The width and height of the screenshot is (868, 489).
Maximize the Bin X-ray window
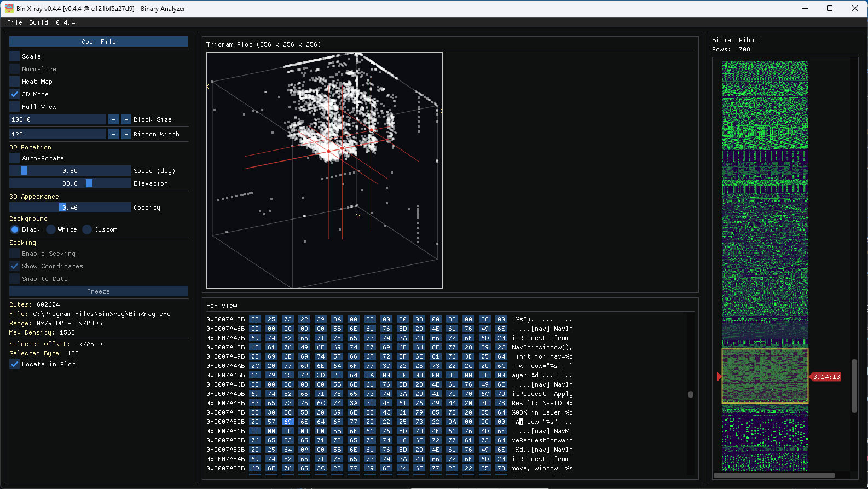point(830,8)
